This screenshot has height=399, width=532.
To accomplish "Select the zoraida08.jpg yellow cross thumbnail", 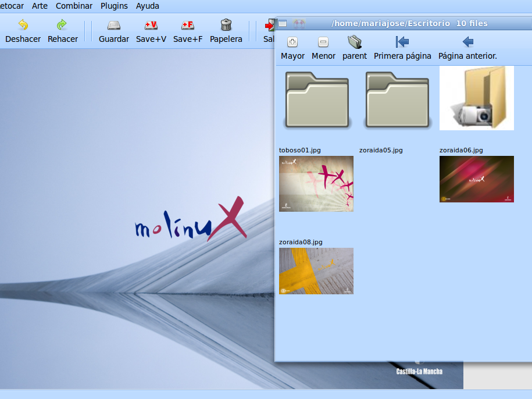I will [316, 271].
